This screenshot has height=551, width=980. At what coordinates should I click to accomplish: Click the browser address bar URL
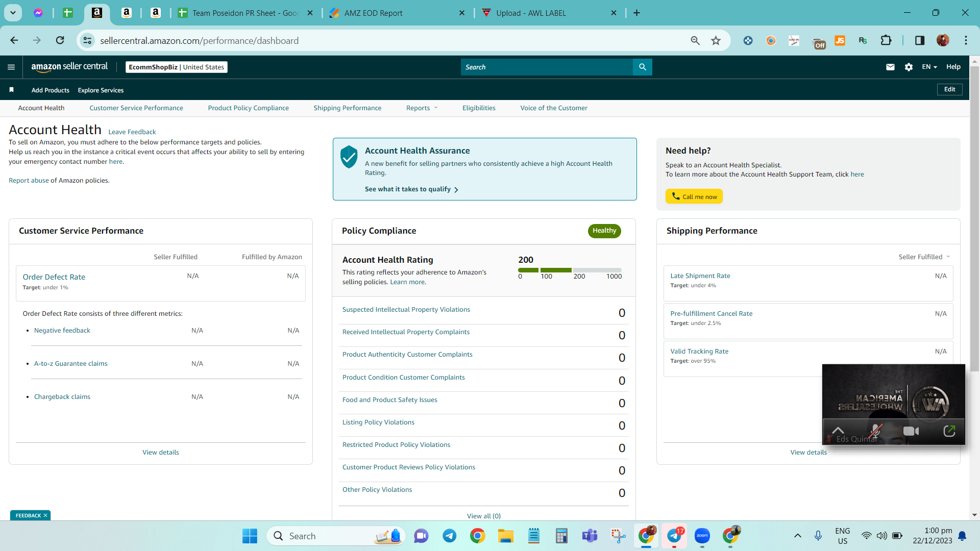[x=200, y=40]
